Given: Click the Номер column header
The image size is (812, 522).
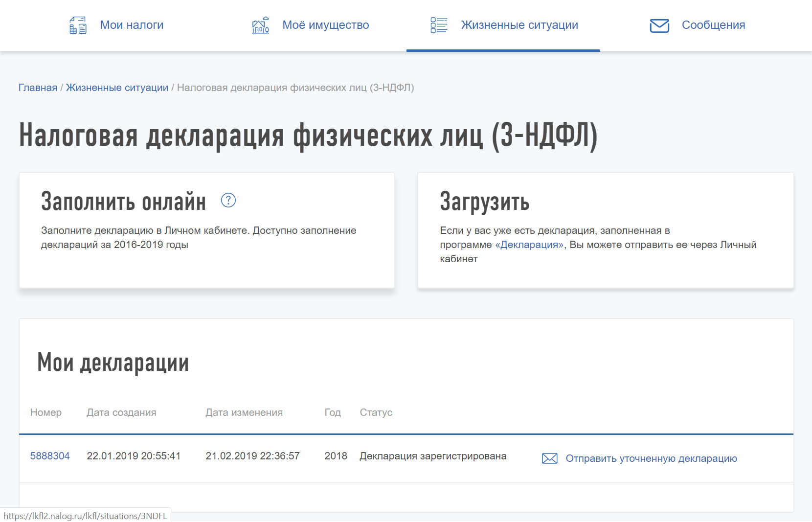Looking at the screenshot, I should pyautogui.click(x=46, y=412).
